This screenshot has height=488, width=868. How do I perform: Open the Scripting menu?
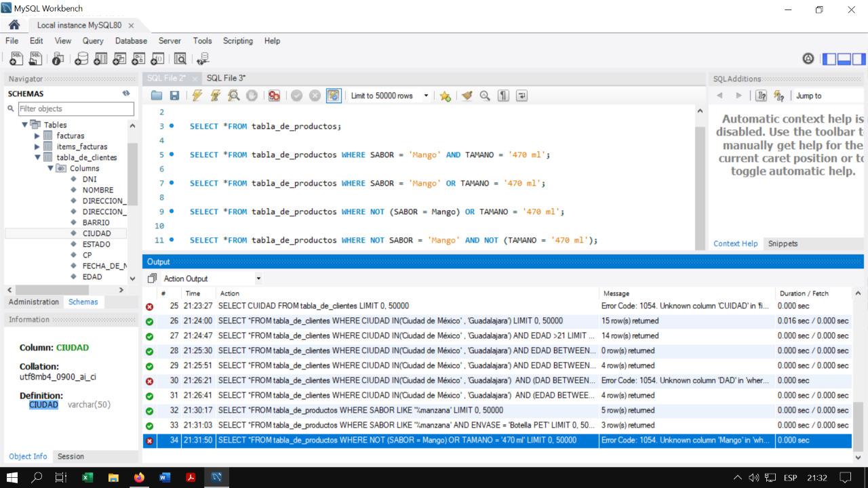[x=237, y=41]
